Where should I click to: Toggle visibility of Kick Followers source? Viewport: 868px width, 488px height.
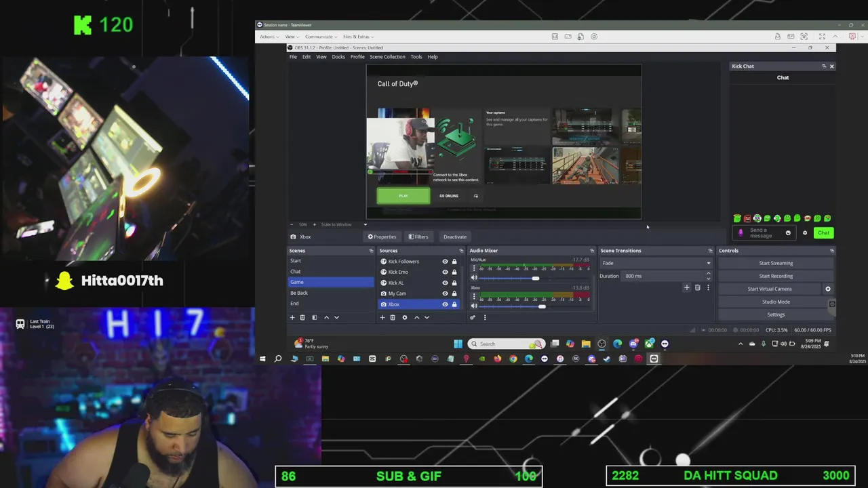(445, 262)
